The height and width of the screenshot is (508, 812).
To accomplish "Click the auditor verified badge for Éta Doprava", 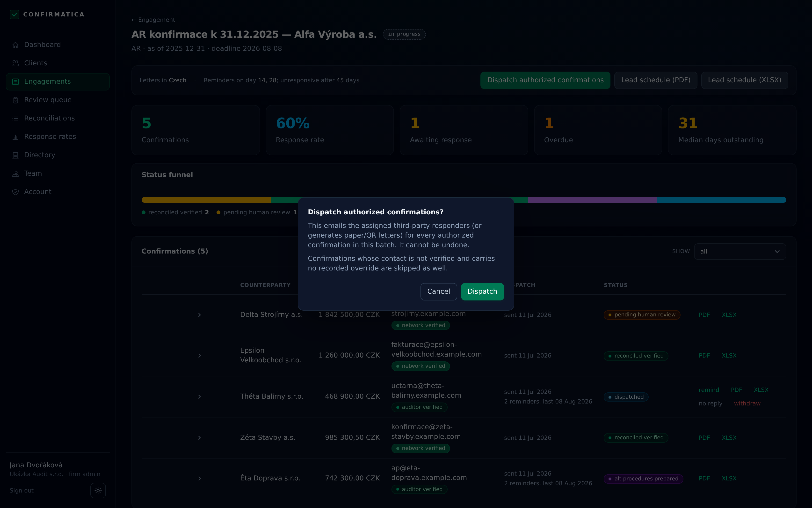I will [x=419, y=490].
